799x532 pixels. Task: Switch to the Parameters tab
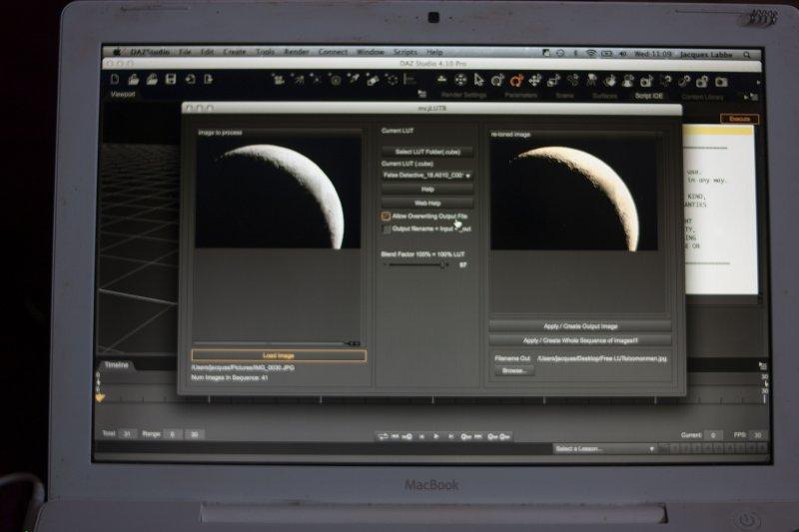pyautogui.click(x=520, y=95)
